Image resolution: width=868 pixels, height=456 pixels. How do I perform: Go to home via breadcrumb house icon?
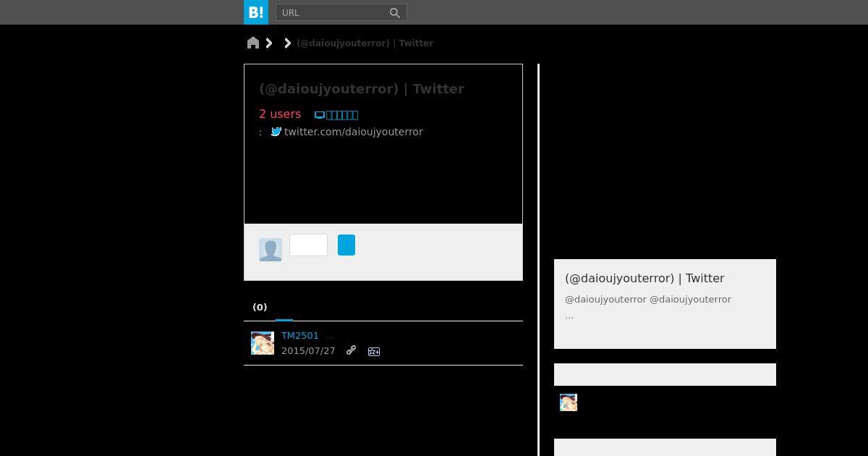253,43
